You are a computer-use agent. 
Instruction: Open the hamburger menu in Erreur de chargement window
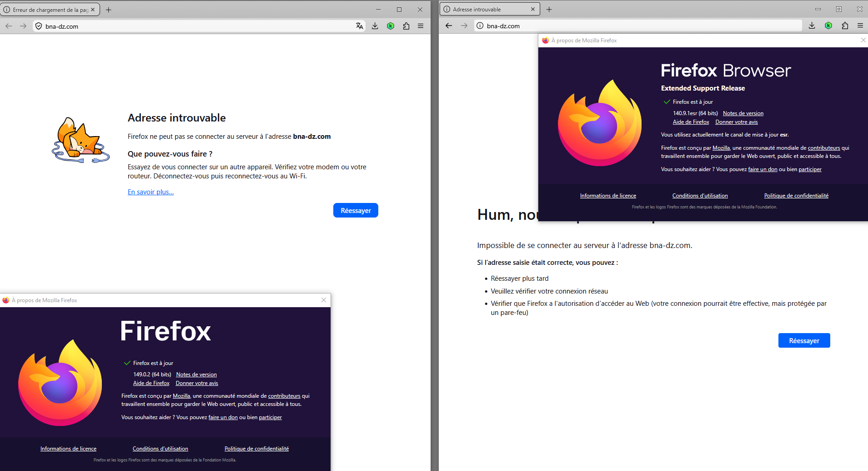pos(421,26)
